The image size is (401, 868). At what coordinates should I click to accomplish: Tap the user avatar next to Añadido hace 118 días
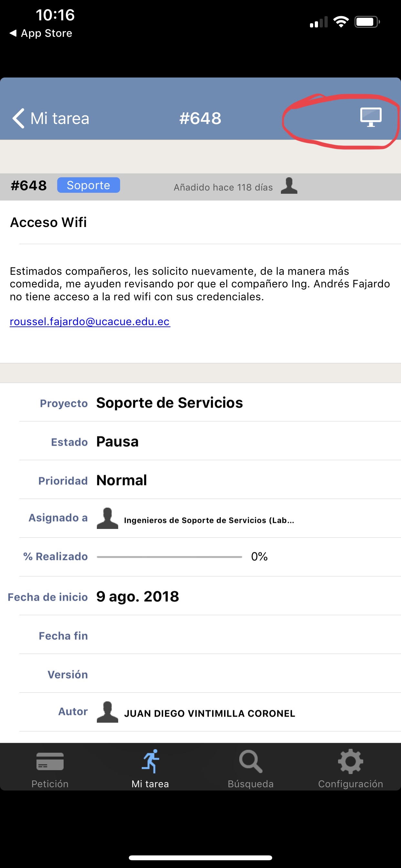289,186
